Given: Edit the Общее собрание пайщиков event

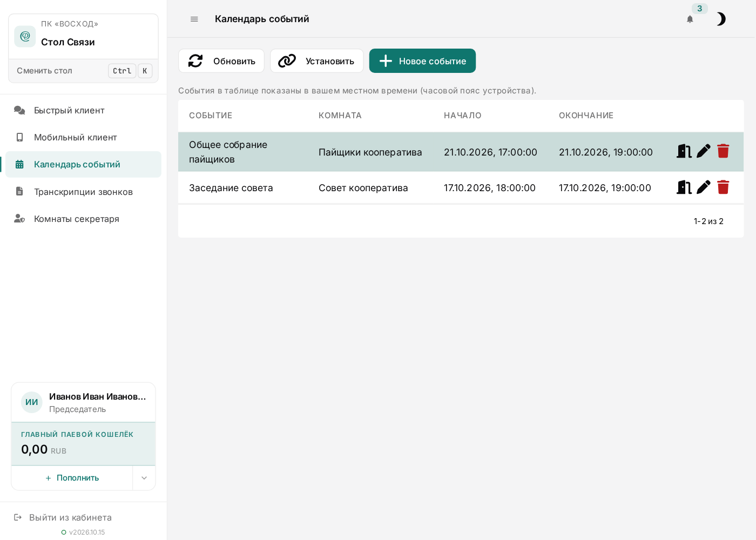Looking at the screenshot, I should [x=704, y=151].
